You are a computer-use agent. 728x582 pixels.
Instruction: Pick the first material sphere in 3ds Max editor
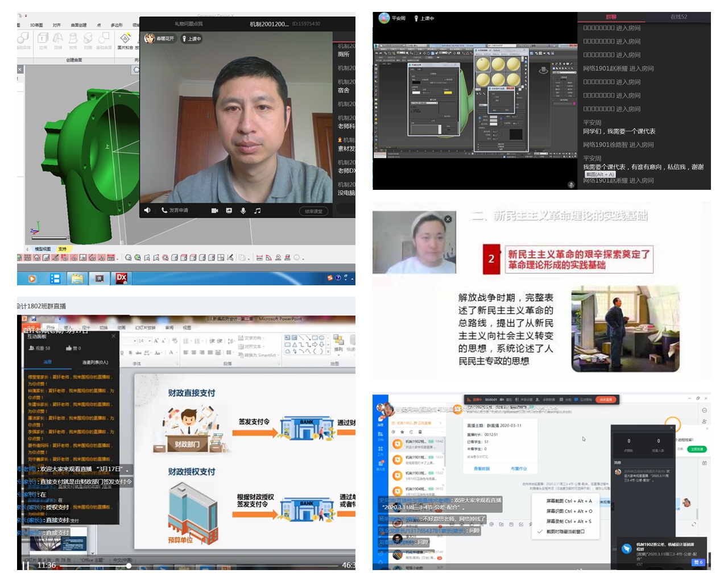tap(483, 65)
